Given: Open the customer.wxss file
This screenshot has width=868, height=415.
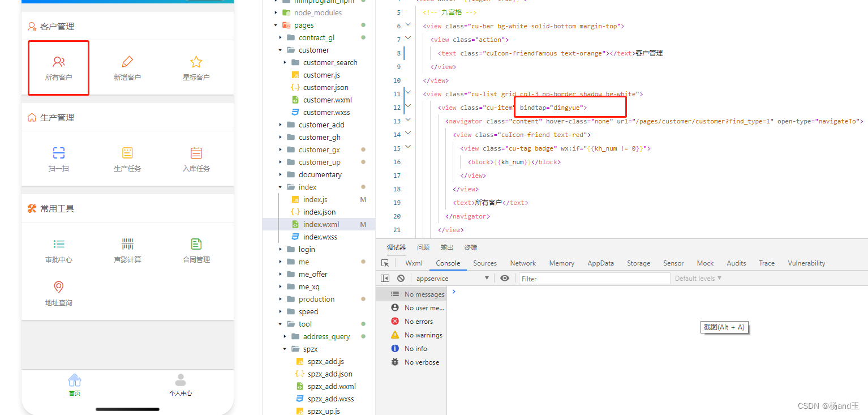Looking at the screenshot, I should tap(326, 113).
